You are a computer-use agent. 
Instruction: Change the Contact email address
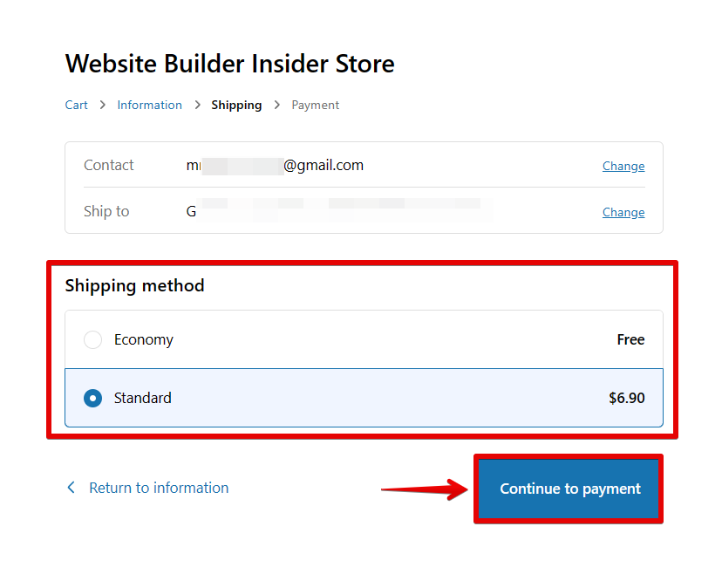point(623,166)
